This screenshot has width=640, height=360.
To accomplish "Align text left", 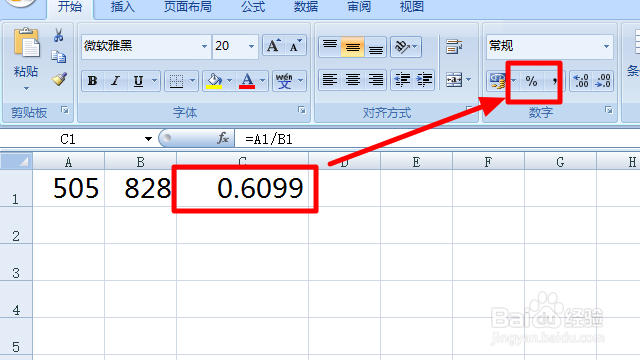I will pos(330,80).
